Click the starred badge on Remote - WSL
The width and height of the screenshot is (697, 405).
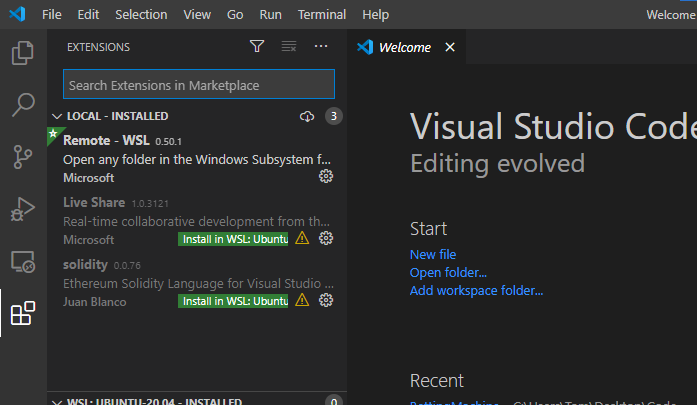tap(53, 134)
